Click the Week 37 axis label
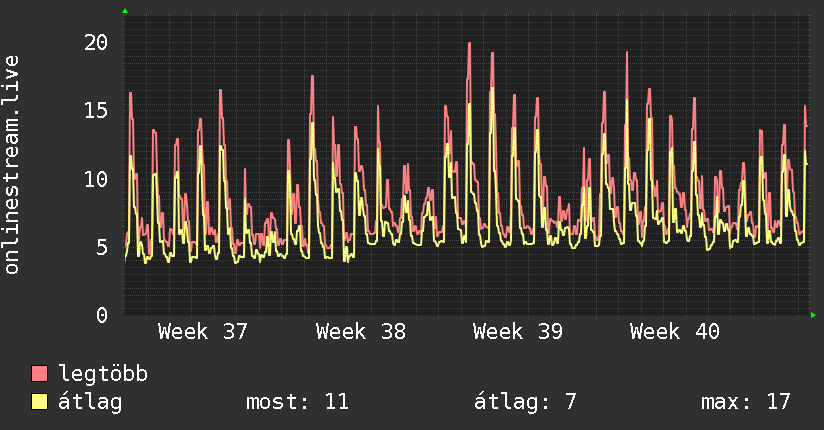This screenshot has height=430, width=824. pyautogui.click(x=202, y=332)
